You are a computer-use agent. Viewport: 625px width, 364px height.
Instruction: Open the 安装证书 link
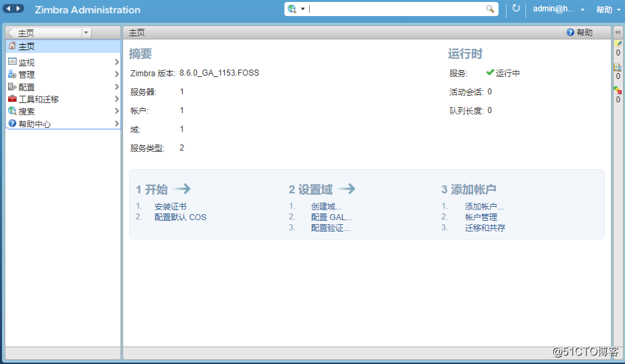[170, 207]
